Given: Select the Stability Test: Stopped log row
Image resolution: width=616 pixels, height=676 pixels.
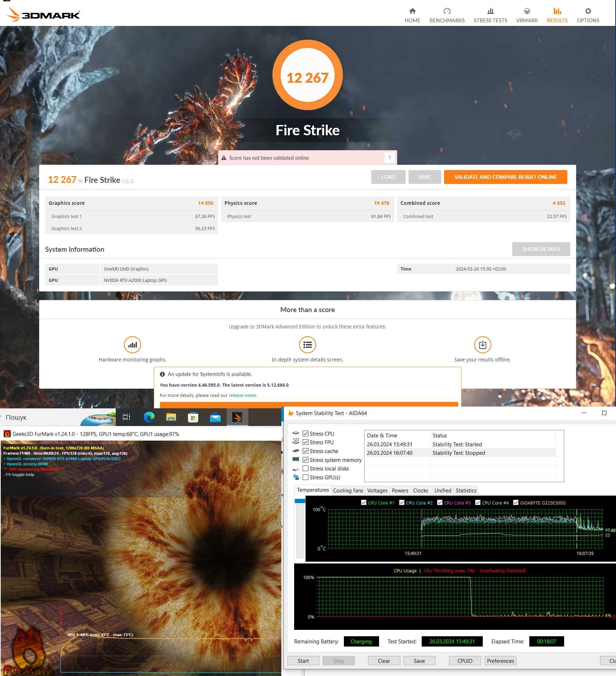Looking at the screenshot, I should (x=460, y=453).
